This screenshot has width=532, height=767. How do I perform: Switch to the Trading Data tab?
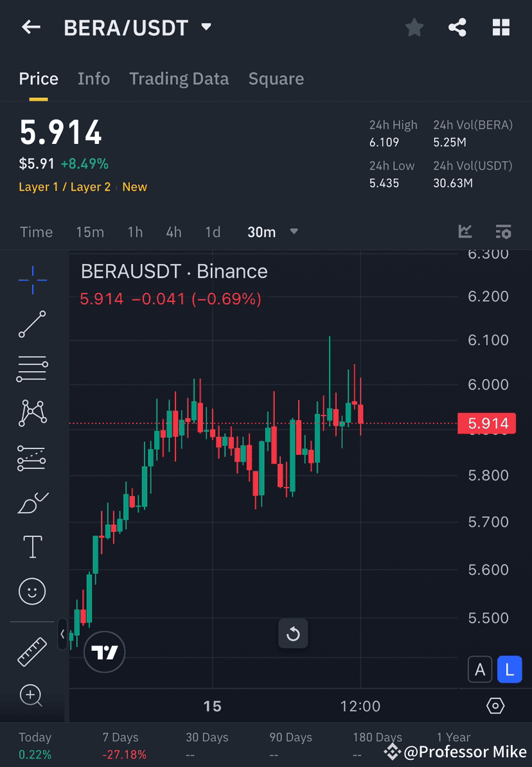point(179,78)
